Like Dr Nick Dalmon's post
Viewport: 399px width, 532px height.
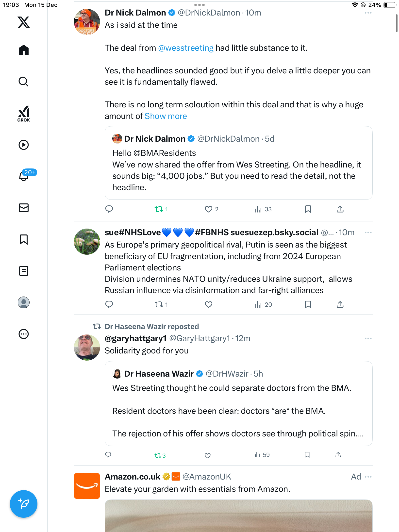pos(209,209)
